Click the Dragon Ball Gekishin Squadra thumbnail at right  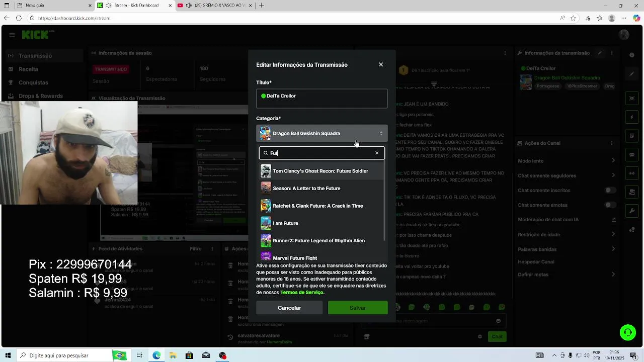tap(525, 82)
